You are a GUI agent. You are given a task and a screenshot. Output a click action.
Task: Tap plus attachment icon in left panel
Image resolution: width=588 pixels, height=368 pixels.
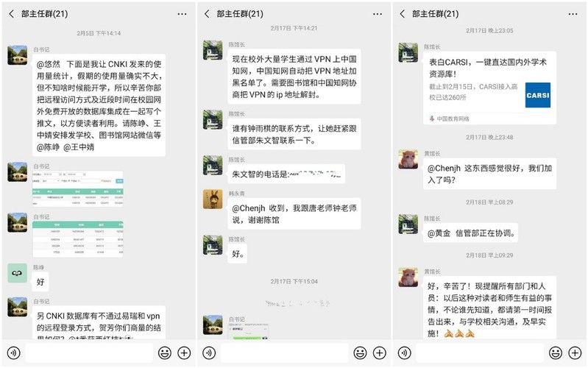pos(184,353)
